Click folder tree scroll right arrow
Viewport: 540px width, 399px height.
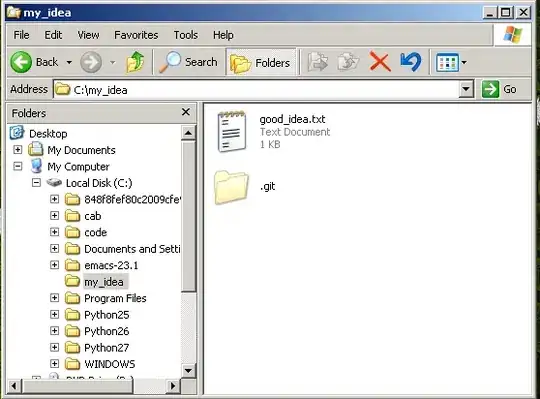click(173, 386)
